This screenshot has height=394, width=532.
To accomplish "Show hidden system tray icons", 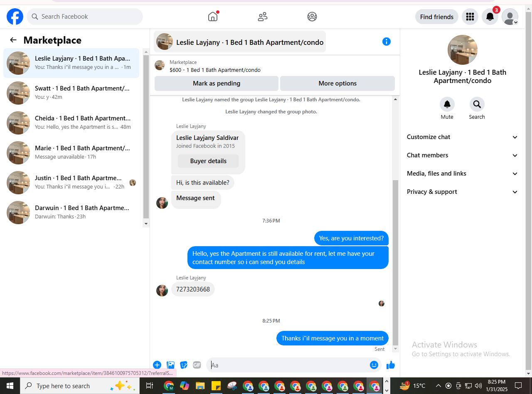I will pyautogui.click(x=438, y=386).
